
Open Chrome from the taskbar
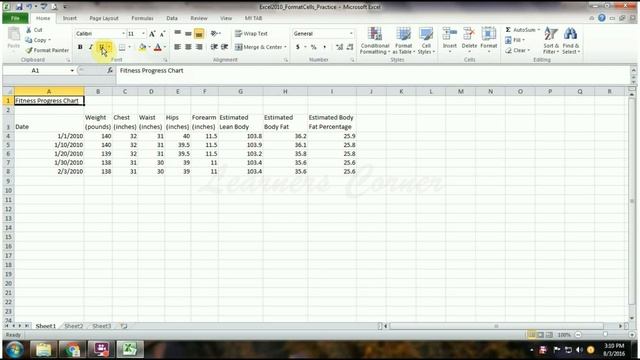[72, 350]
